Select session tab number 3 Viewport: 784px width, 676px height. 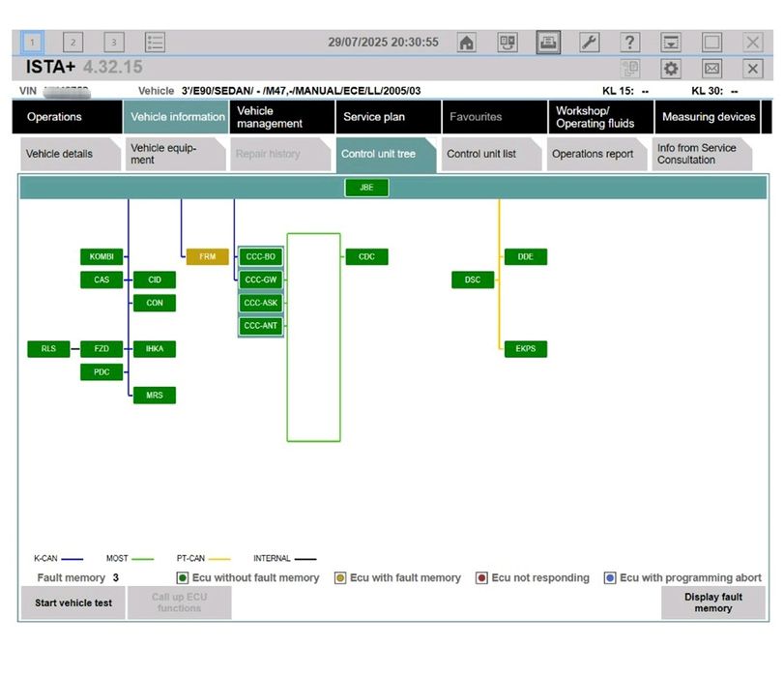coord(114,42)
